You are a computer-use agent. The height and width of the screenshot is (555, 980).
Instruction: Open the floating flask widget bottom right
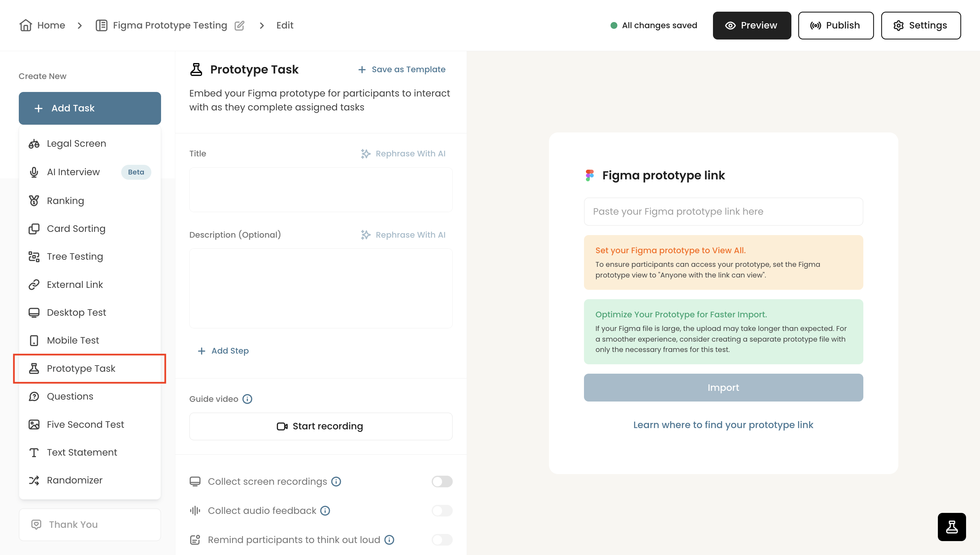pos(951,527)
